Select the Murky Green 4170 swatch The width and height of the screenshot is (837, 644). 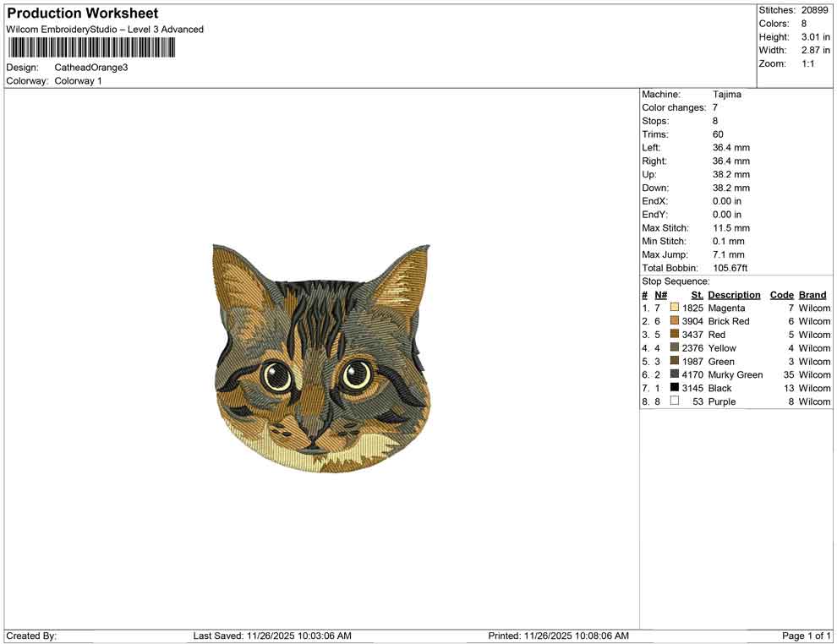coord(674,374)
